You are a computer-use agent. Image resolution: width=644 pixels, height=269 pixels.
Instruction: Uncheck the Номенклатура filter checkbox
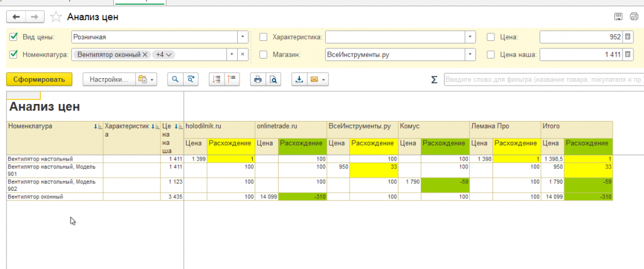tap(14, 54)
